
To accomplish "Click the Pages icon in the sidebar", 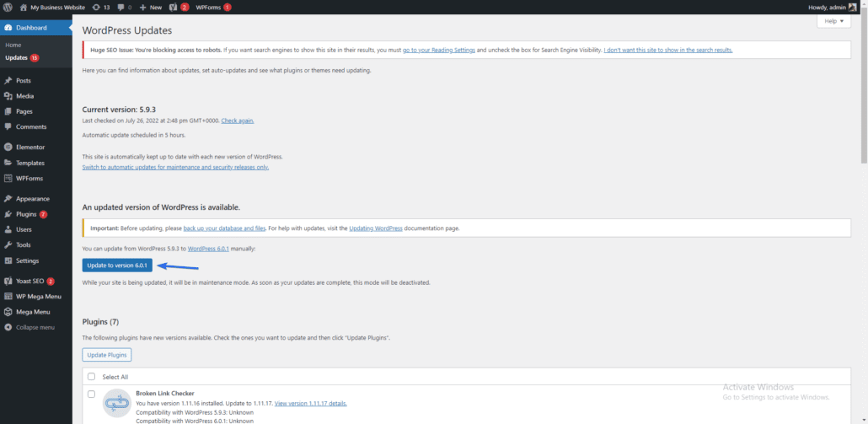I will click(x=8, y=111).
